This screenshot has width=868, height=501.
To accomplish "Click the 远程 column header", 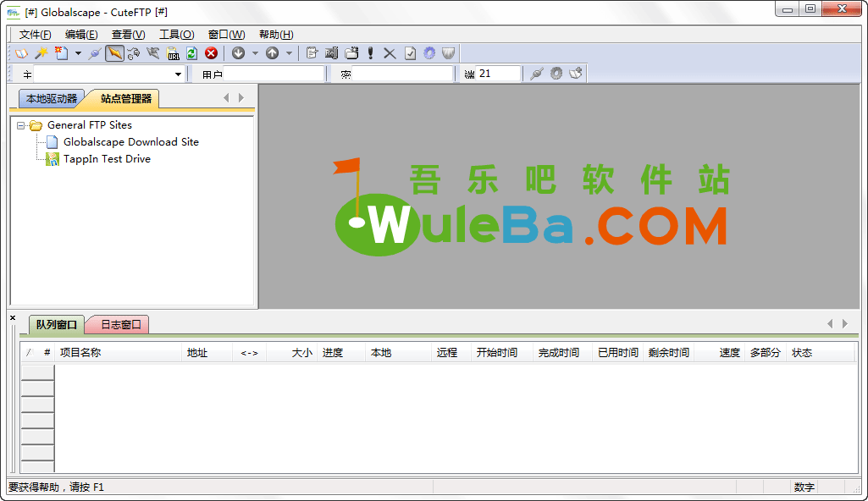I will (451, 353).
